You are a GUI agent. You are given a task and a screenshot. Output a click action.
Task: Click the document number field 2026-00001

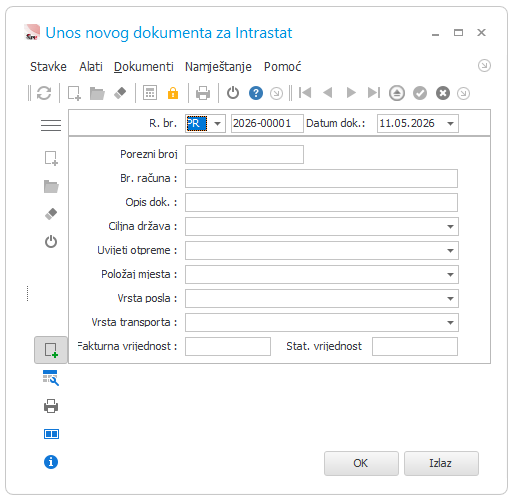pos(267,124)
